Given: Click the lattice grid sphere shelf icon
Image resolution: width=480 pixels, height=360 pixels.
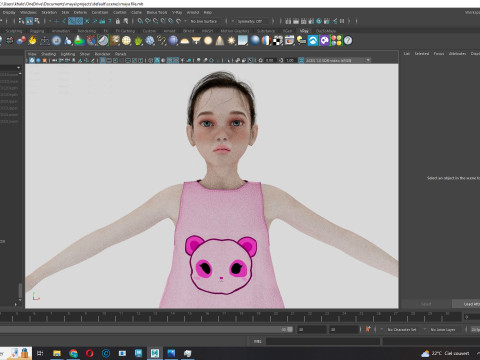Looking at the screenshot, I should 126,41.
